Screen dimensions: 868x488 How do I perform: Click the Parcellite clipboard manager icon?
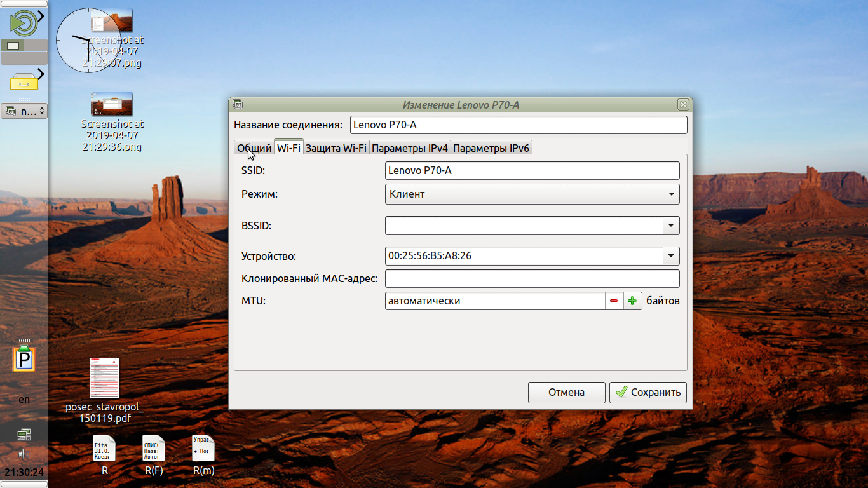click(x=24, y=359)
